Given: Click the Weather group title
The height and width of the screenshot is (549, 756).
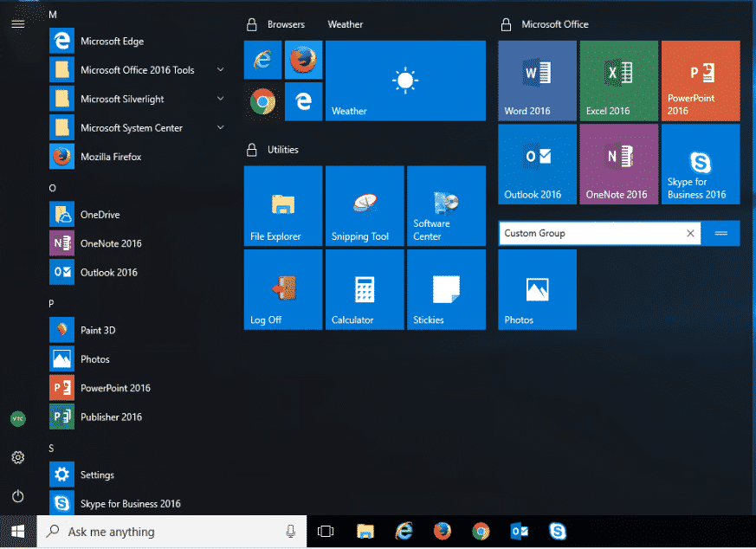Looking at the screenshot, I should pos(346,24).
